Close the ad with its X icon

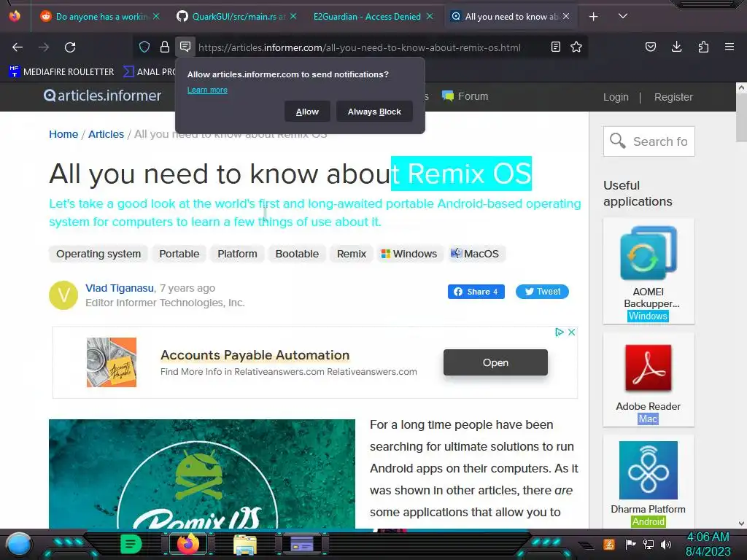(x=572, y=332)
